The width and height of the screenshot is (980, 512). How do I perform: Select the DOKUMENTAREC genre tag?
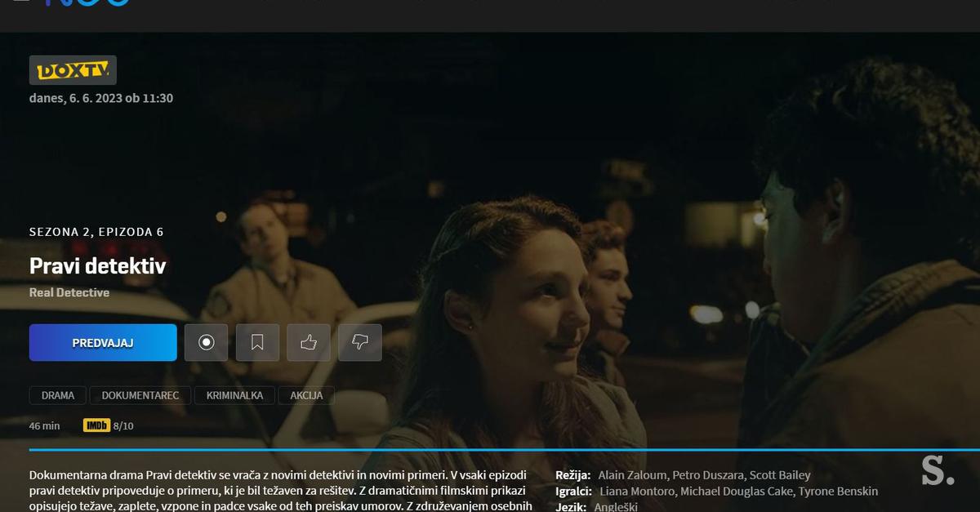click(140, 394)
